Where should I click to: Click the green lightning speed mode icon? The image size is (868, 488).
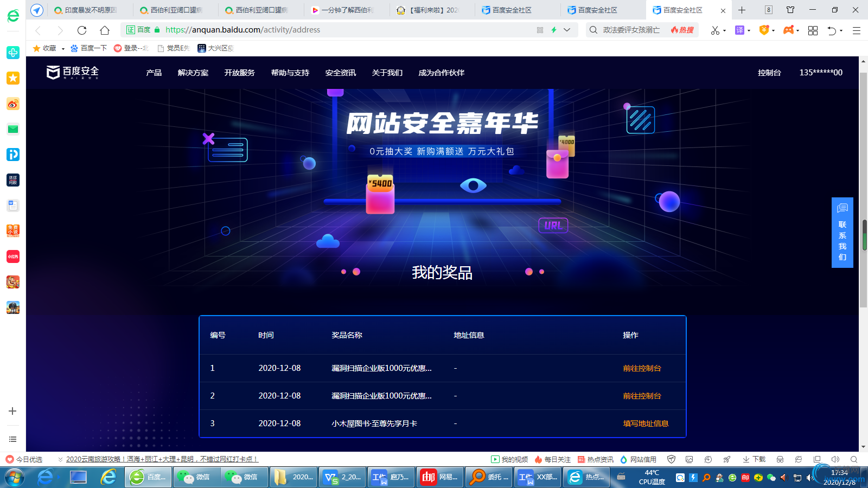pyautogui.click(x=554, y=30)
